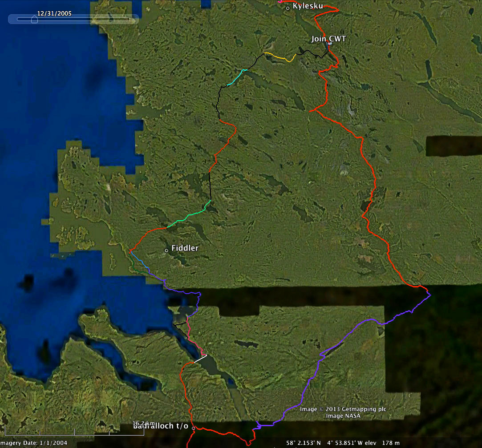Click the Join CWT flag marker
Viewport: 482px width, 448px height.
pos(329,44)
